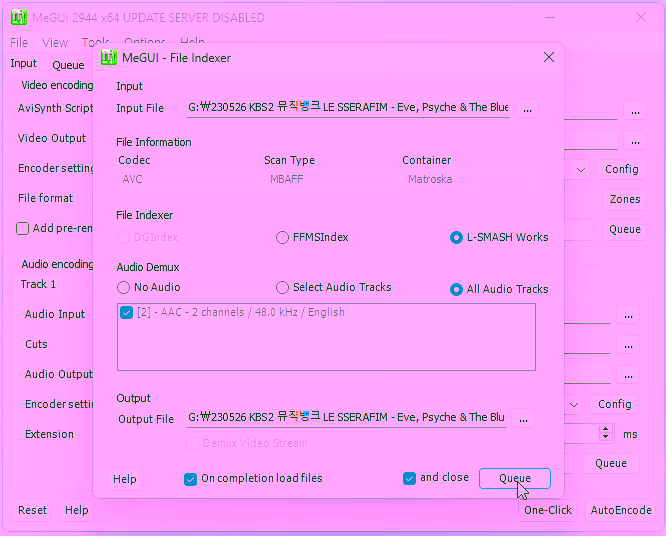Switch to the Queue tab
The image size is (666, 536).
pos(68,65)
